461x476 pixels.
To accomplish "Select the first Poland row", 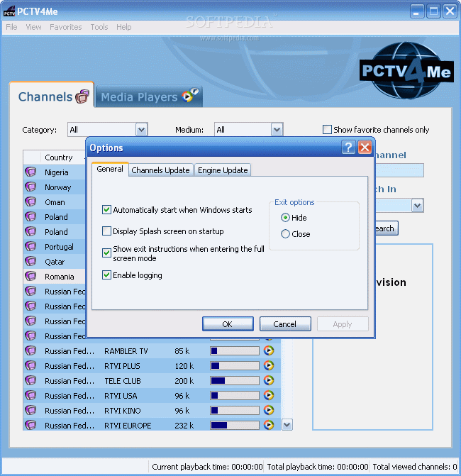I will point(55,217).
